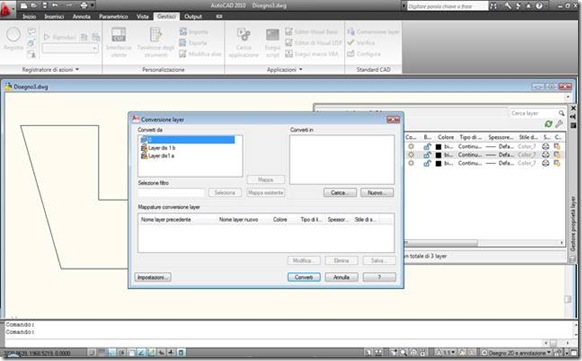Open the Disegno 2D e annotazione workspace dropdown
Screen dimensions: 582x361
516,352
